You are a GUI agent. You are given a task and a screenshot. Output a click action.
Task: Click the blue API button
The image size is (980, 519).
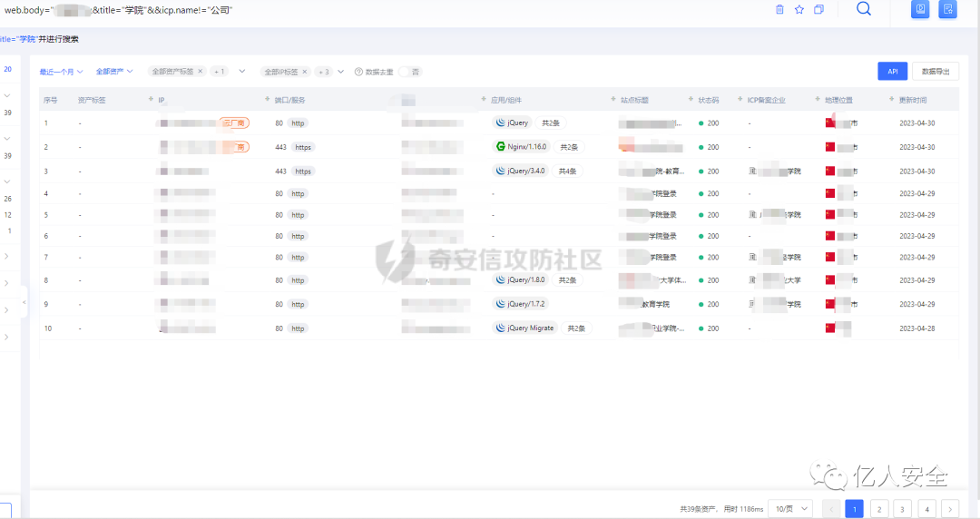pyautogui.click(x=893, y=72)
